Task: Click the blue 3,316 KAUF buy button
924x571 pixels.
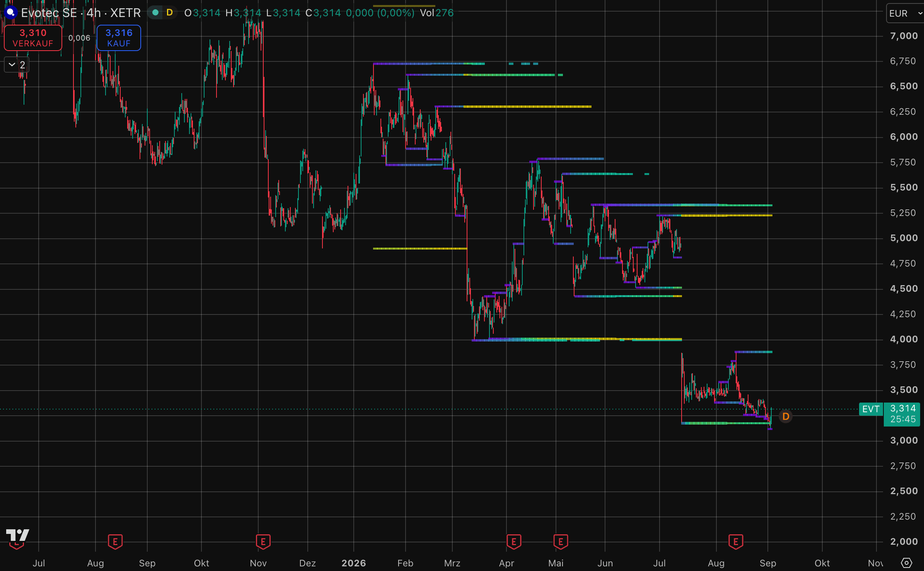Action: pos(119,38)
